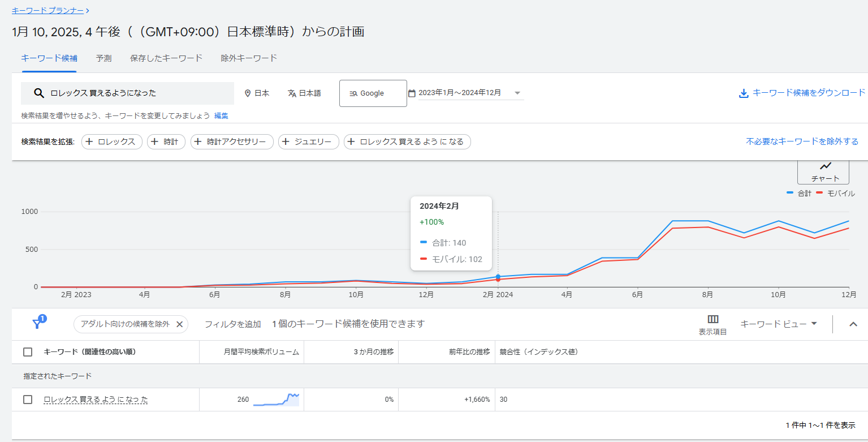Click the calendar icon beside date range
Image resolution: width=868 pixels, height=442 pixels.
pyautogui.click(x=412, y=93)
